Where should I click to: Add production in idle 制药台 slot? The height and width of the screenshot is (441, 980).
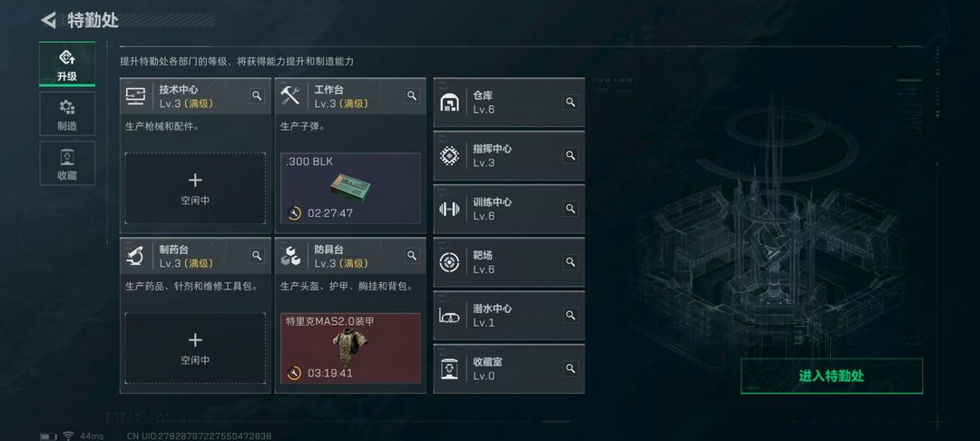195,348
